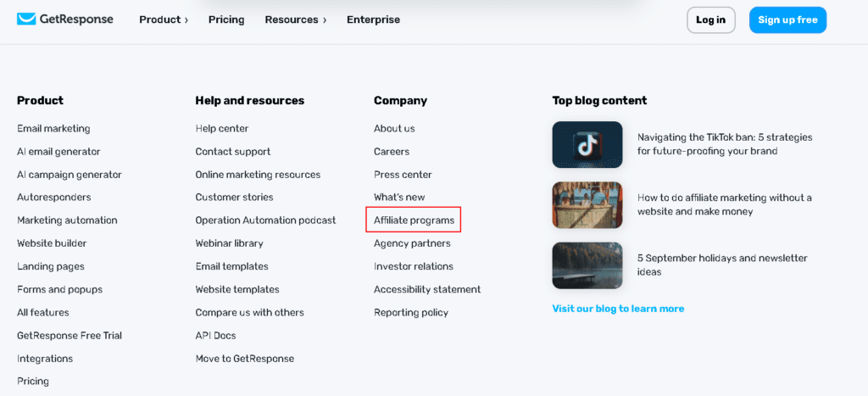The image size is (868, 396).
Task: Open Press center link
Action: pos(403,175)
